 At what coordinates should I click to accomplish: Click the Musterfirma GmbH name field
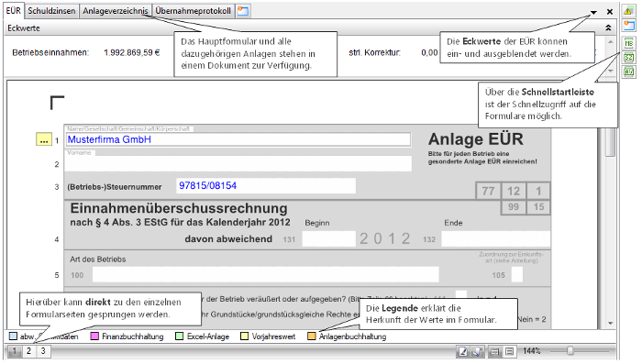(x=238, y=139)
